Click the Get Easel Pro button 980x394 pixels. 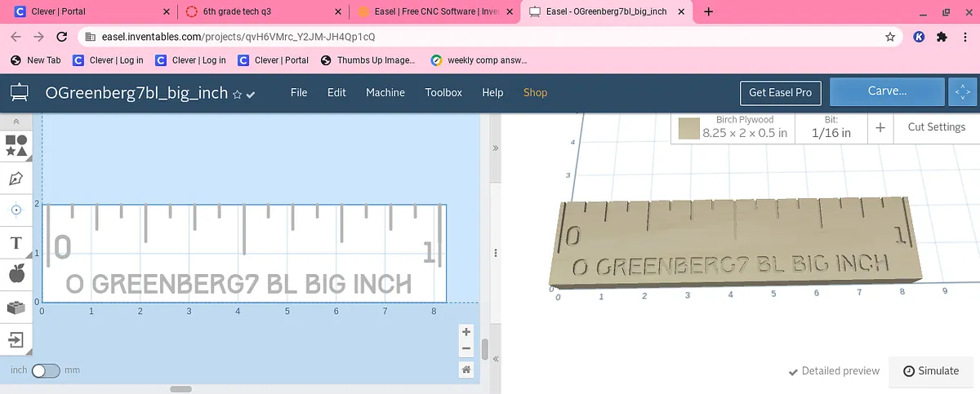pyautogui.click(x=780, y=92)
